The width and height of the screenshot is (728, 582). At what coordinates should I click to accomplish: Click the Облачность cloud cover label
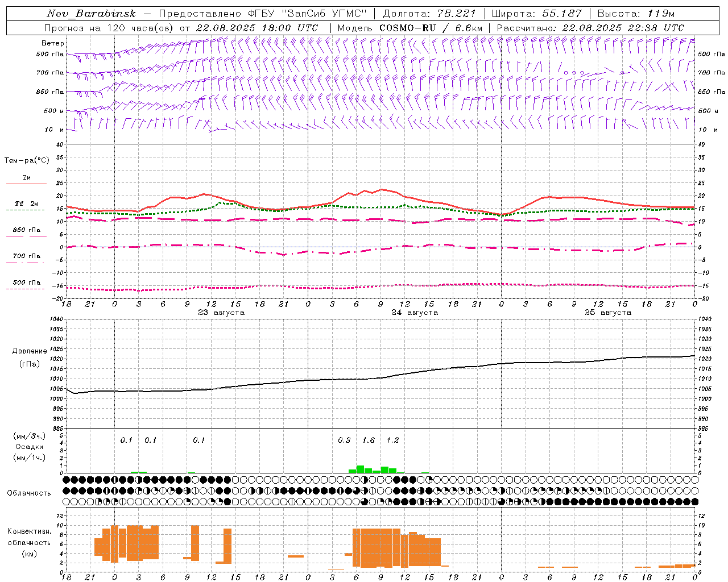click(x=29, y=493)
